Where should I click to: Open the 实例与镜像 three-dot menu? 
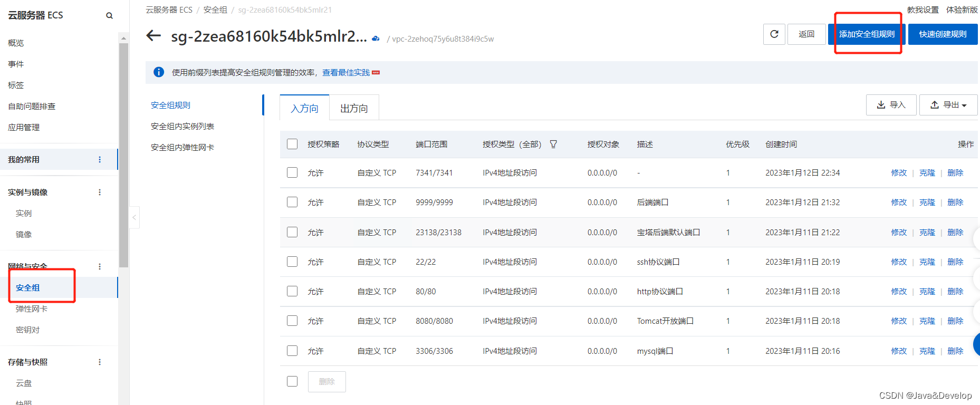[100, 192]
